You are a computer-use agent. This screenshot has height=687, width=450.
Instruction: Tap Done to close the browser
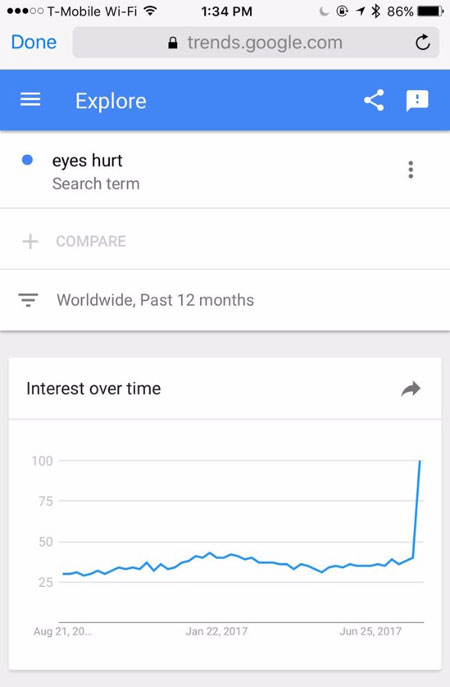[34, 42]
